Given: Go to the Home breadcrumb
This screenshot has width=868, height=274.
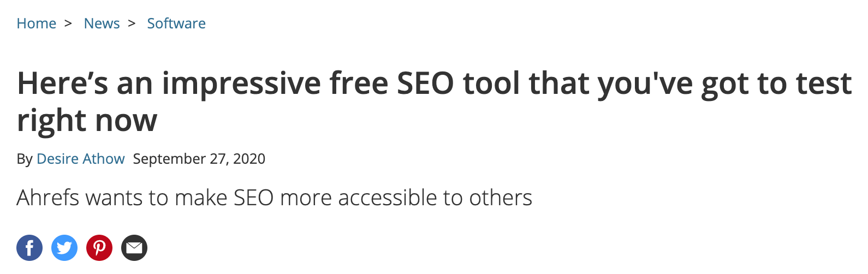Looking at the screenshot, I should pos(37,23).
